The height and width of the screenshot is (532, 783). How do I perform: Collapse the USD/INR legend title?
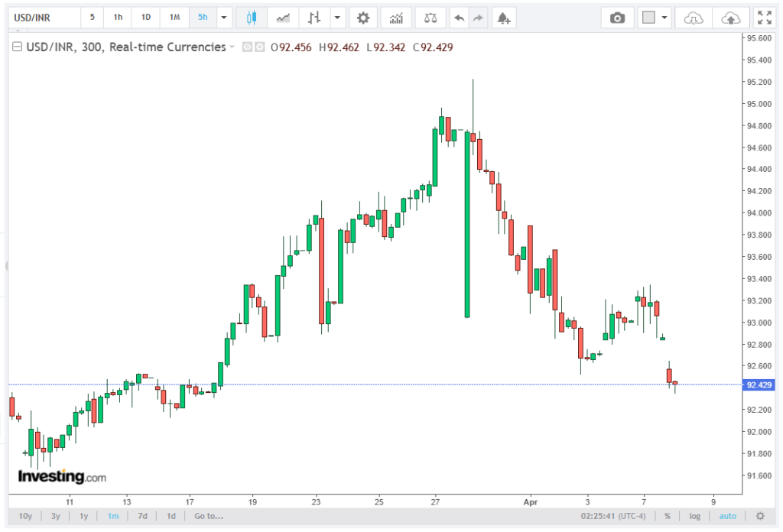tap(17, 47)
